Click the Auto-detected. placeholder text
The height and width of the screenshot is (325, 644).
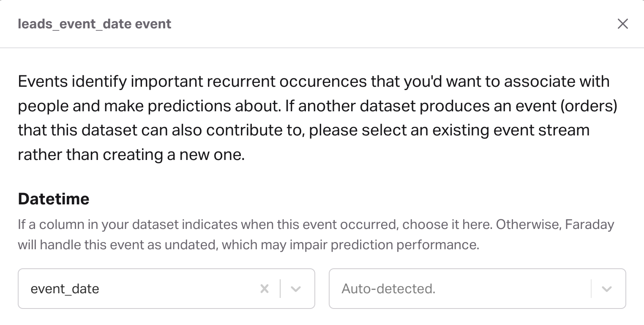pos(388,289)
